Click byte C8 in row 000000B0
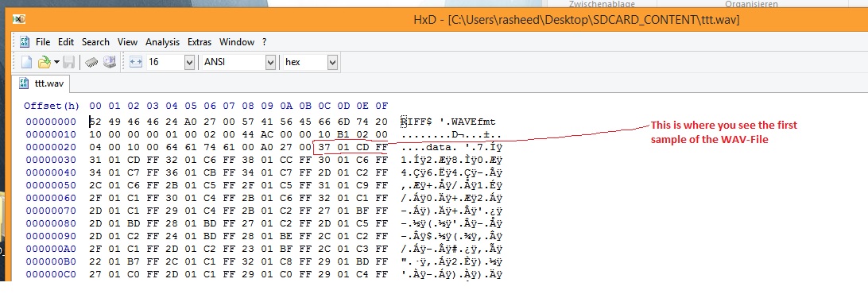The image size is (868, 298). 285,261
